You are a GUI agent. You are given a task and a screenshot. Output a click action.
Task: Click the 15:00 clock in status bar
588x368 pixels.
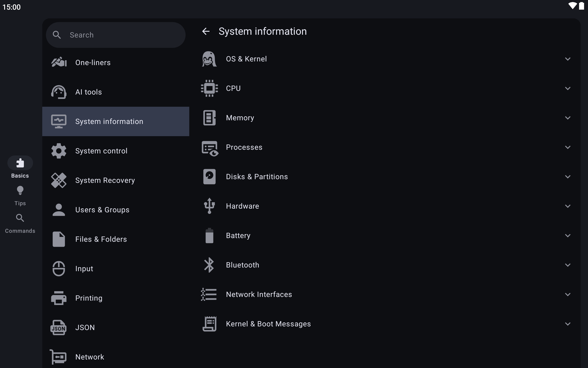point(11,7)
